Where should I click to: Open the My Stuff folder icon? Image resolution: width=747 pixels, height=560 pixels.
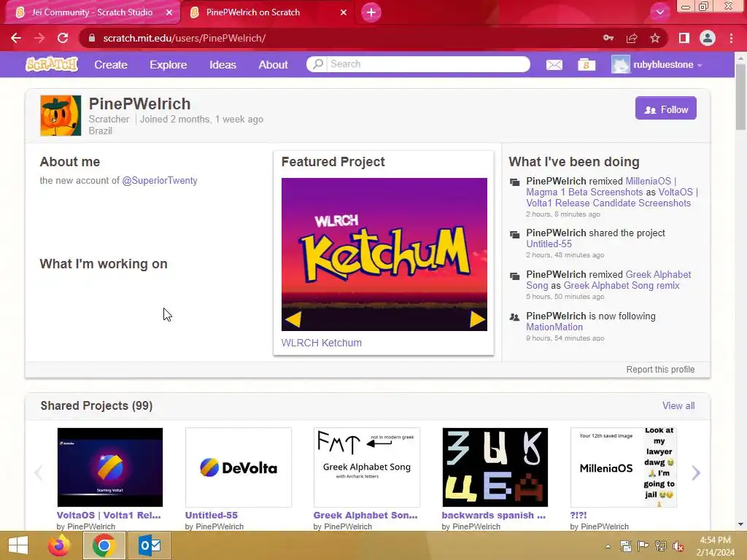pyautogui.click(x=587, y=65)
